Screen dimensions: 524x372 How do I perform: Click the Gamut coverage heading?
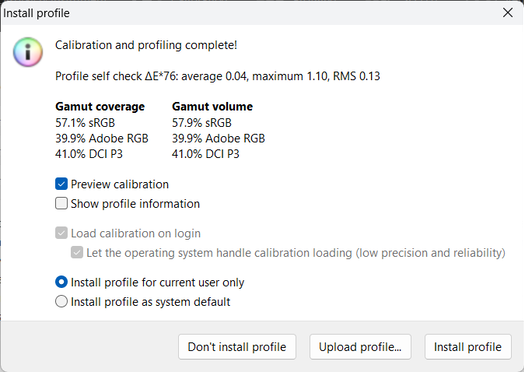coord(100,107)
